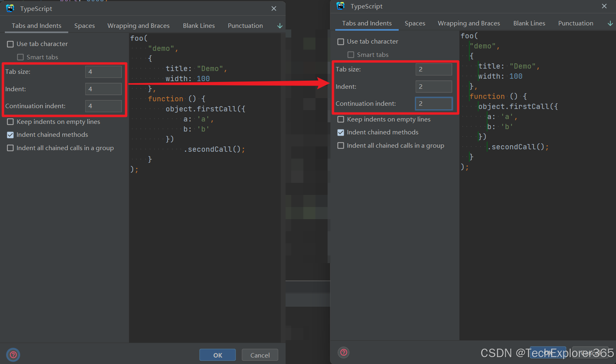Close the right TypeScript dialog
The image size is (616, 364).
(x=604, y=6)
